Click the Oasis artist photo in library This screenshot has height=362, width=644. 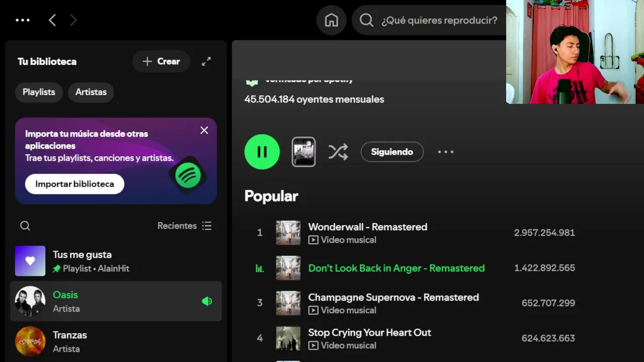click(30, 301)
